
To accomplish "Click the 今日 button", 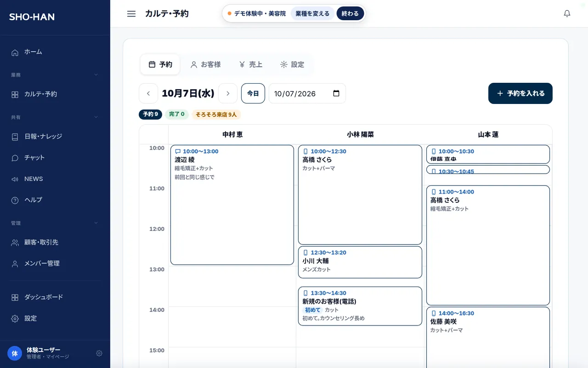I will click(253, 93).
